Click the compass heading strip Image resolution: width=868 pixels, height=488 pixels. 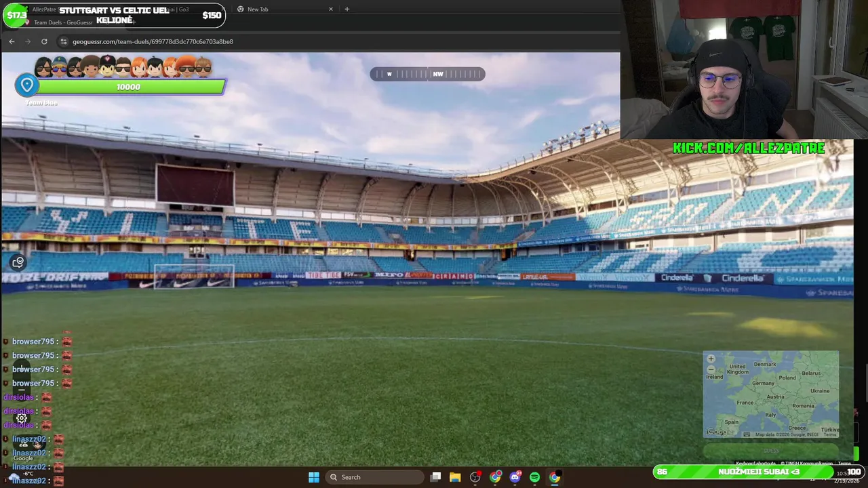click(x=427, y=74)
